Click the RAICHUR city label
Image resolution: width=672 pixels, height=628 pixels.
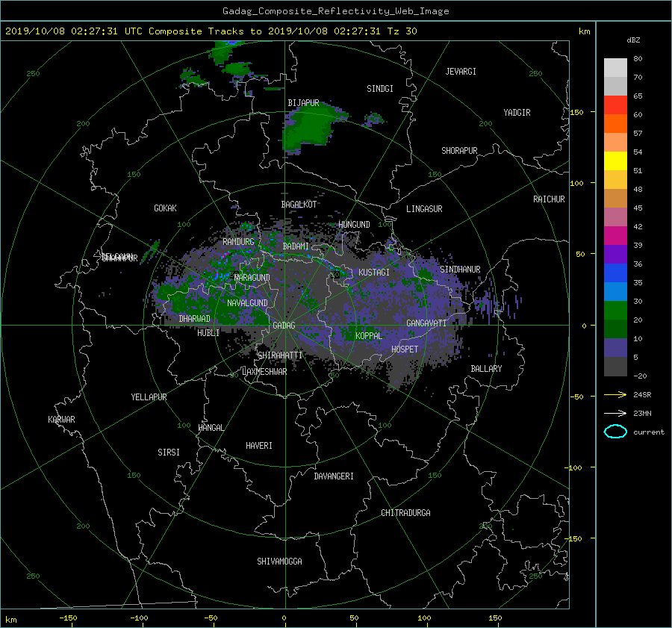pos(549,199)
